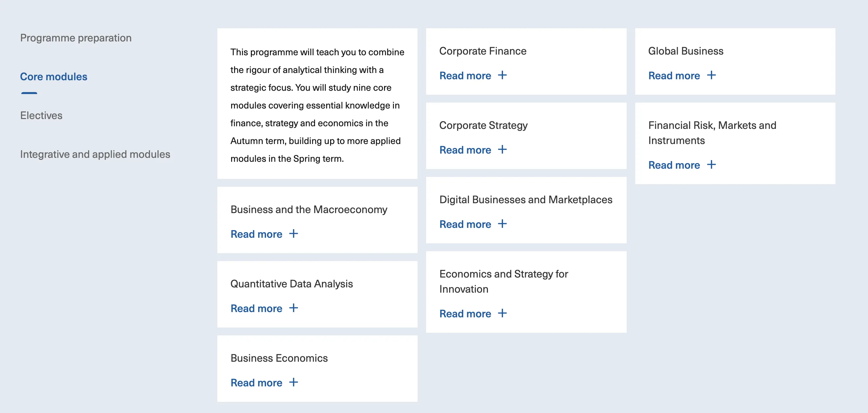Go to Integrative and applied modules tab

pyautogui.click(x=95, y=154)
